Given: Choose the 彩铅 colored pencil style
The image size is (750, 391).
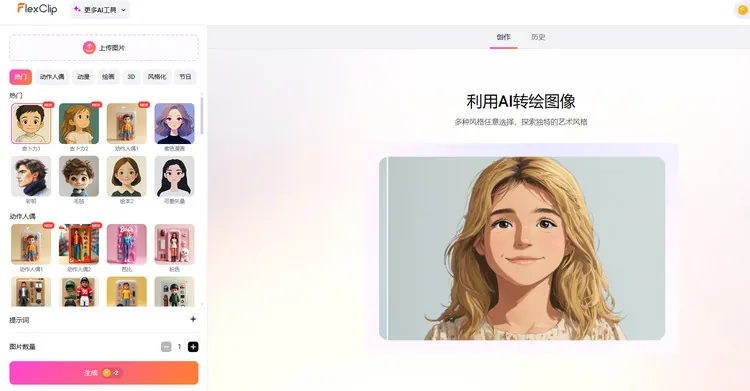Looking at the screenshot, I should 31,176.
